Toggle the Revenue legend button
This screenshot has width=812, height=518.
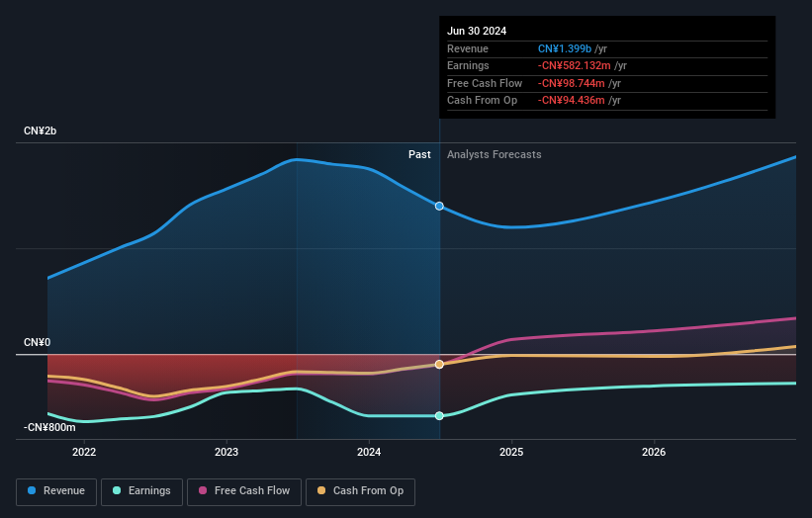pos(56,491)
